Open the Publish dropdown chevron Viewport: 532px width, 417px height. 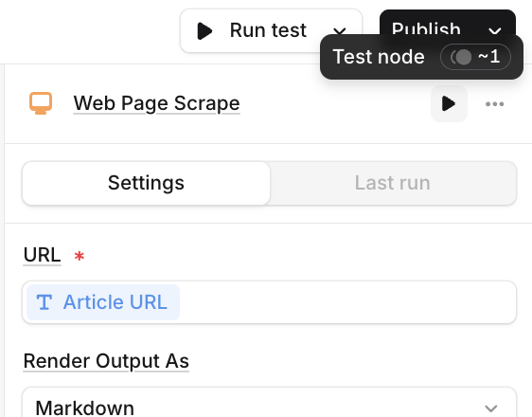(495, 31)
